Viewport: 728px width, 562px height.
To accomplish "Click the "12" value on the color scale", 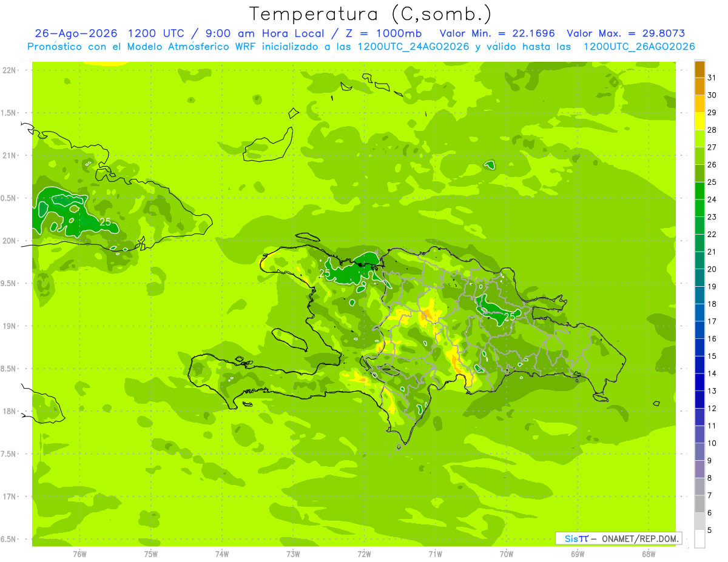I will pyautogui.click(x=712, y=409).
